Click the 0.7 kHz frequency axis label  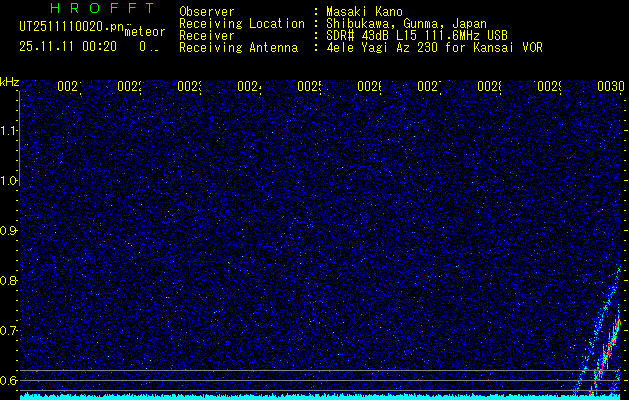pos(9,331)
